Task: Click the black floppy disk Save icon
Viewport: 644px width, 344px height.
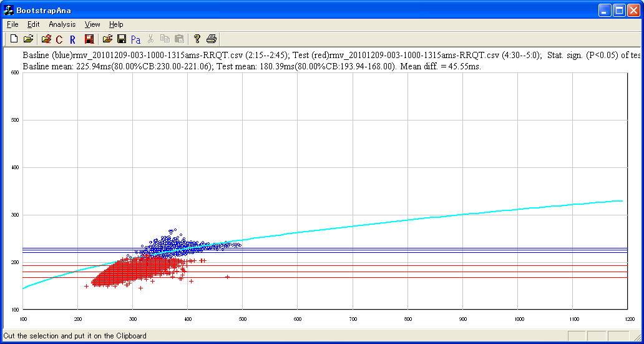Action: tap(122, 39)
